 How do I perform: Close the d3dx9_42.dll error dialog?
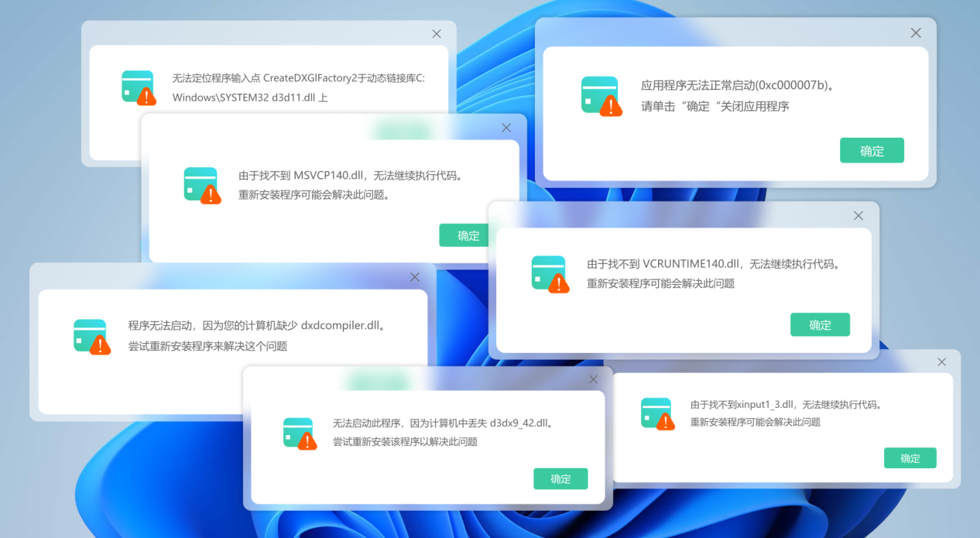click(594, 379)
